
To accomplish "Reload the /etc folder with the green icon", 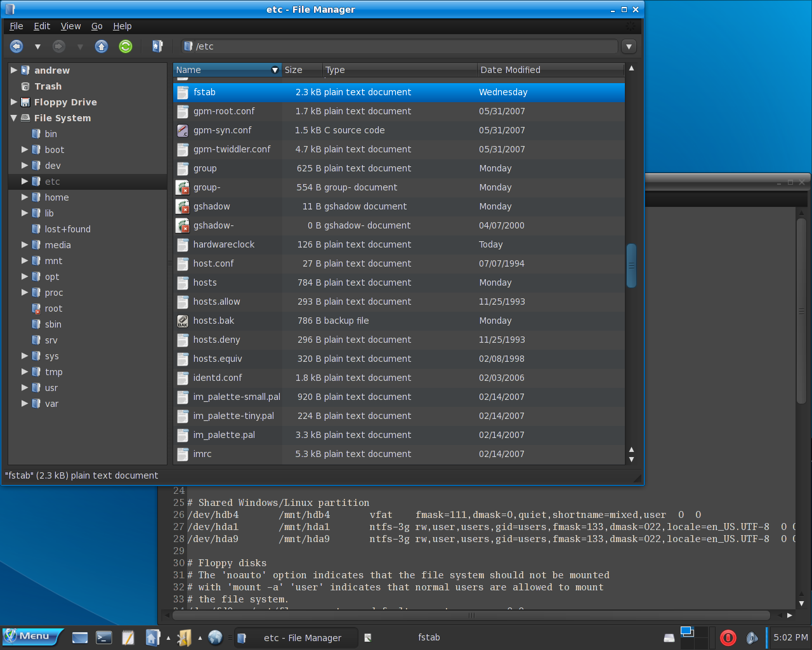I will (x=126, y=46).
